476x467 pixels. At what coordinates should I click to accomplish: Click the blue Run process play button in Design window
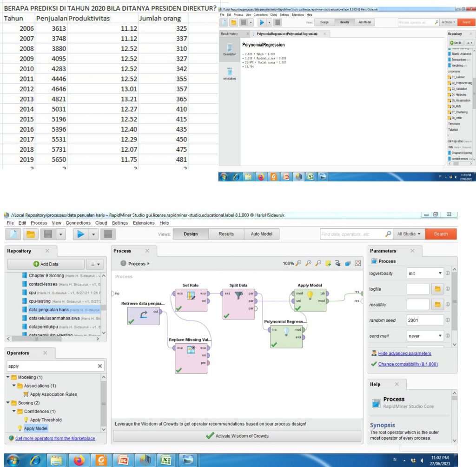coord(80,234)
